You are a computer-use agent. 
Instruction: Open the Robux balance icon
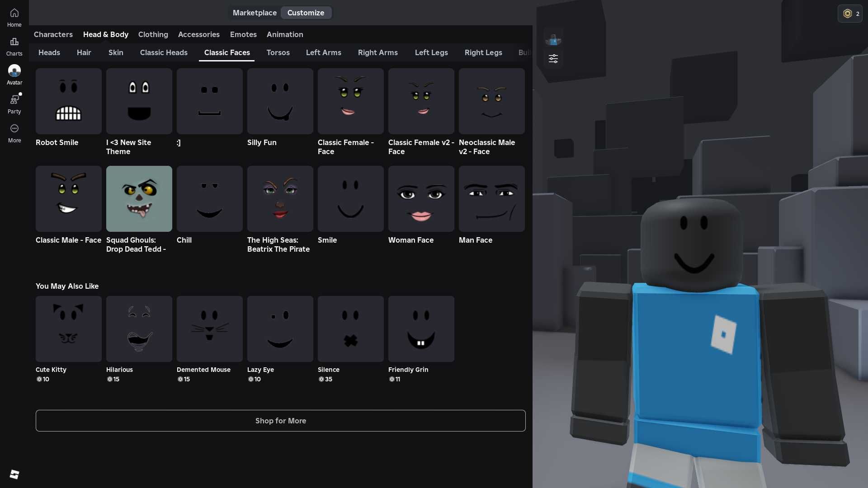click(850, 14)
